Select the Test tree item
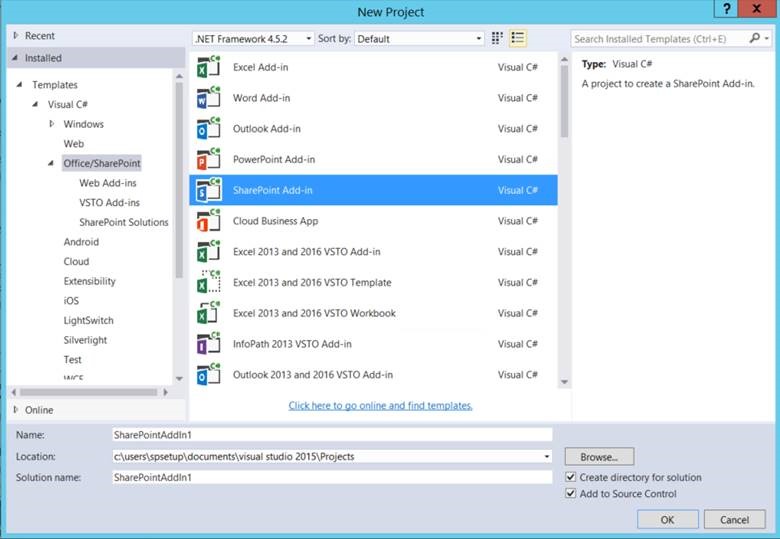 [x=73, y=359]
